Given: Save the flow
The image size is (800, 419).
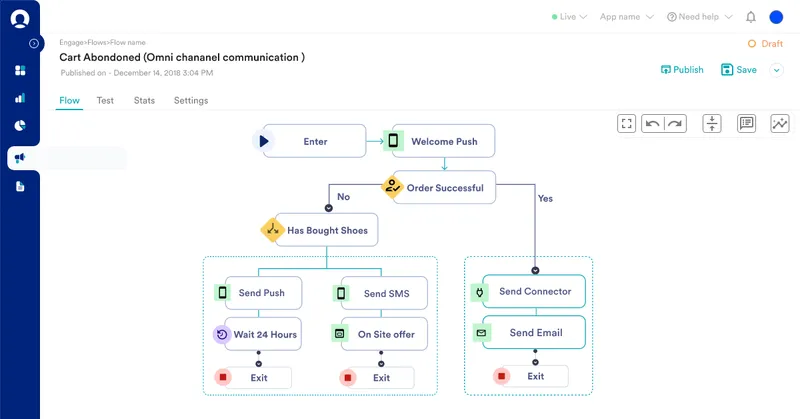Looking at the screenshot, I should [739, 70].
